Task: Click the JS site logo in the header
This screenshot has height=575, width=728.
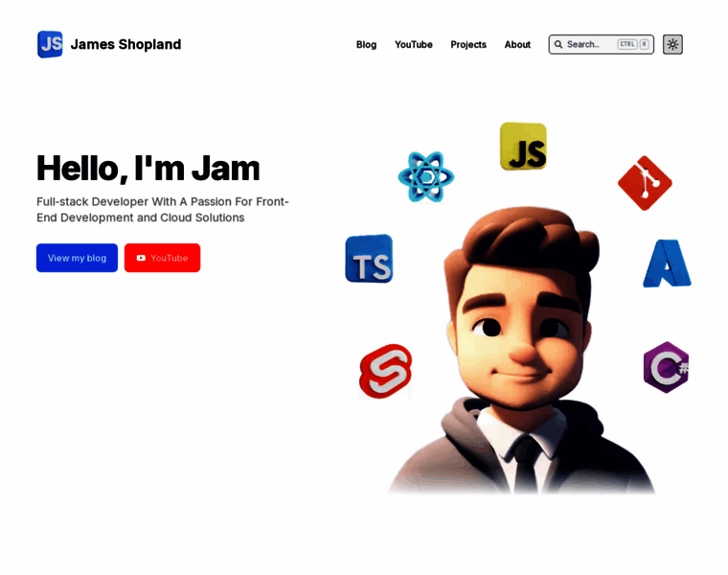Action: 50,45
